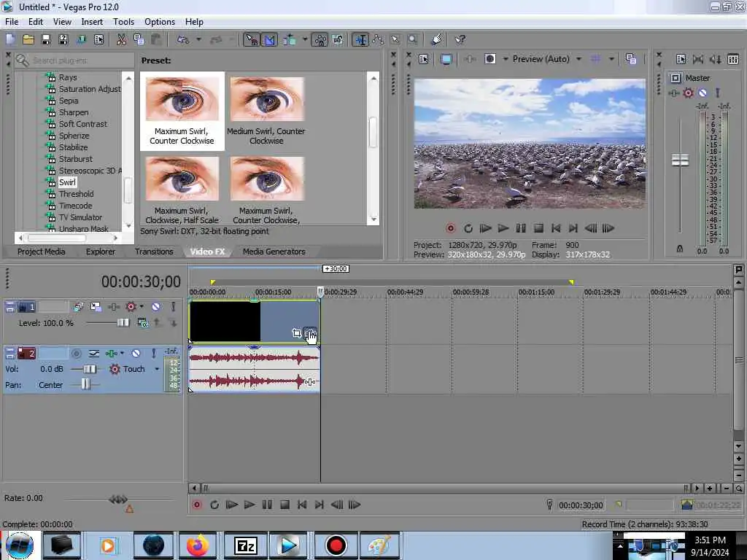Switch to Project Media tab
The height and width of the screenshot is (560, 747).
(41, 252)
